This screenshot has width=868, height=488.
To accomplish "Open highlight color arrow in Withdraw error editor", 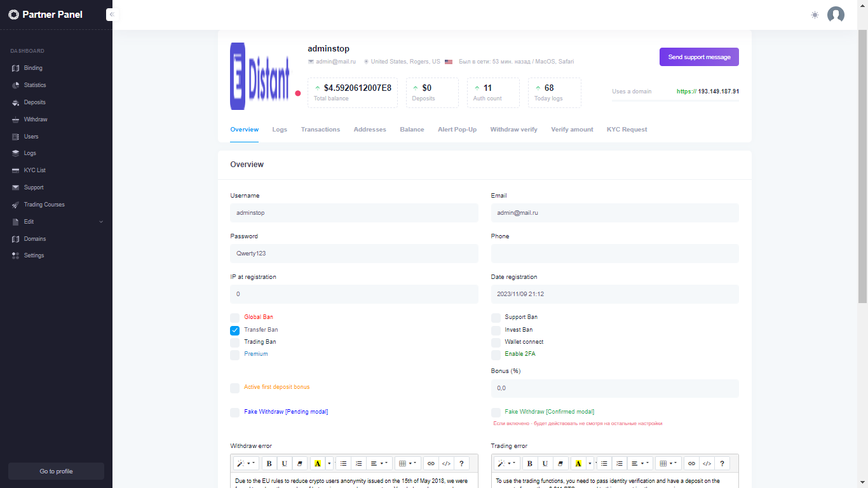I will pos(329,463).
